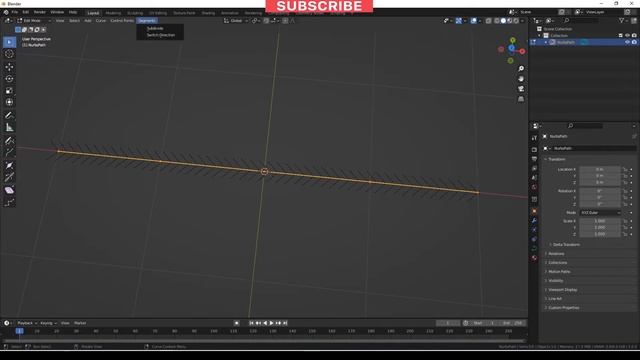Toggle render camera icon for Collection

pos(634,36)
